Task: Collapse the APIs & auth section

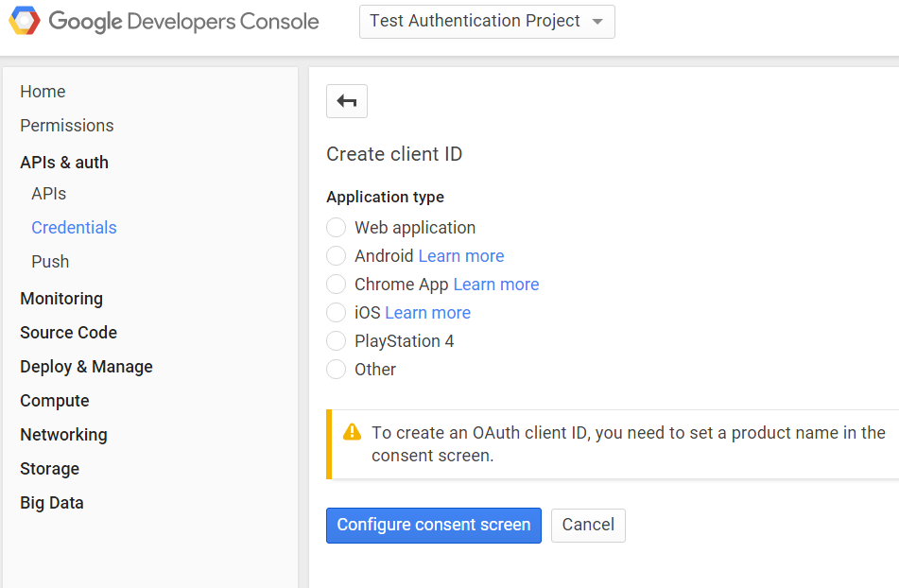Action: pyautogui.click(x=64, y=163)
